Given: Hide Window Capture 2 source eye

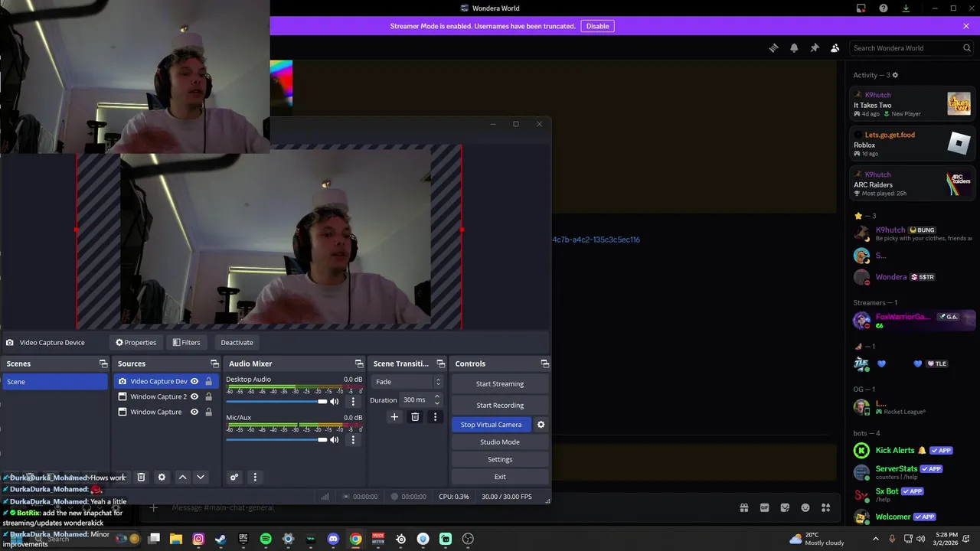Looking at the screenshot, I should click(194, 396).
